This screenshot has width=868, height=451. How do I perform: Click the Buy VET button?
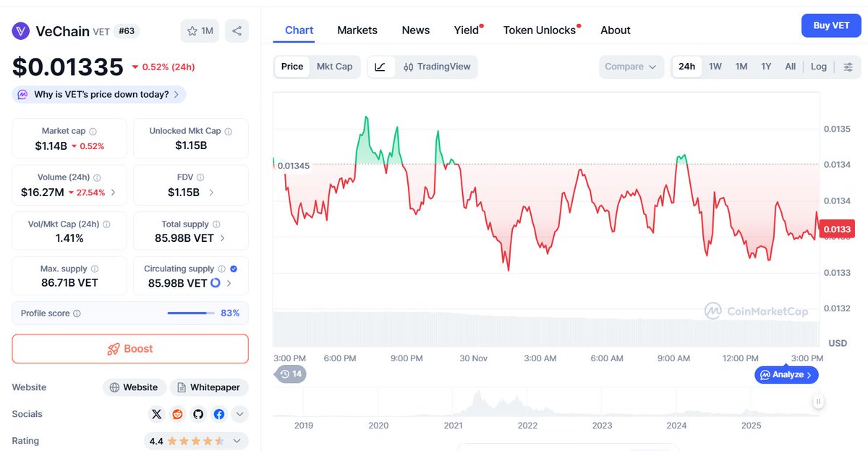click(x=831, y=25)
